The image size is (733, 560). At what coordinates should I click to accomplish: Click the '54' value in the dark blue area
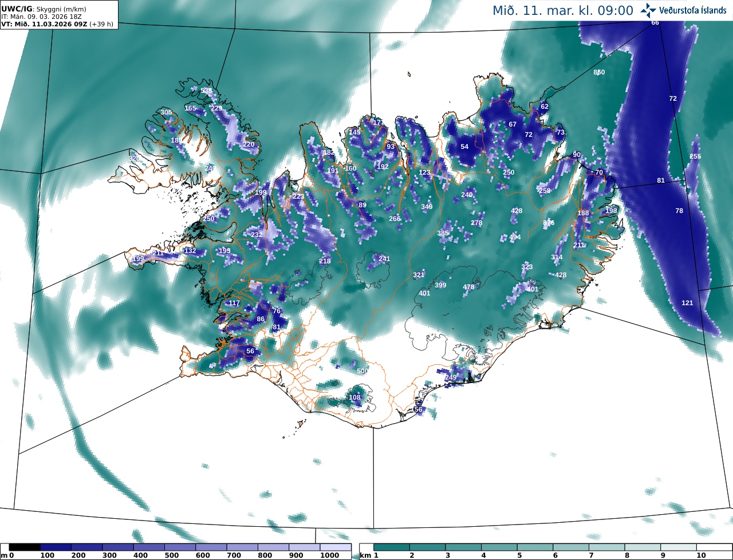pos(464,147)
